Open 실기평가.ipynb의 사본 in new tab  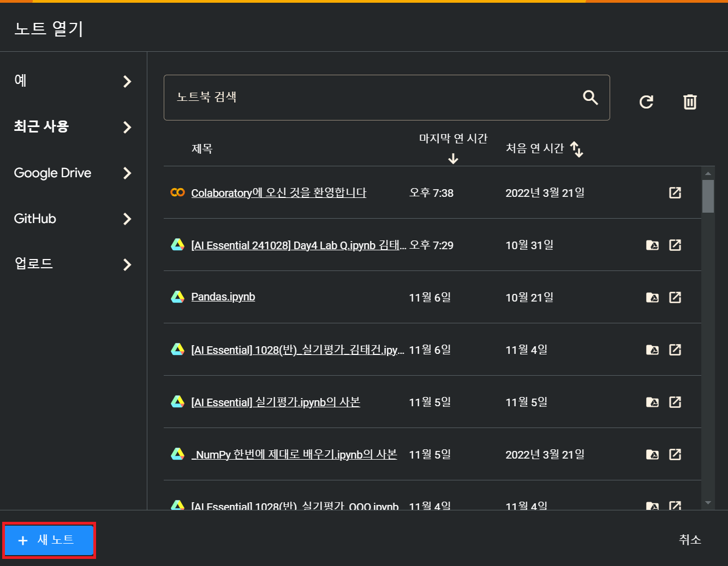[x=675, y=402]
